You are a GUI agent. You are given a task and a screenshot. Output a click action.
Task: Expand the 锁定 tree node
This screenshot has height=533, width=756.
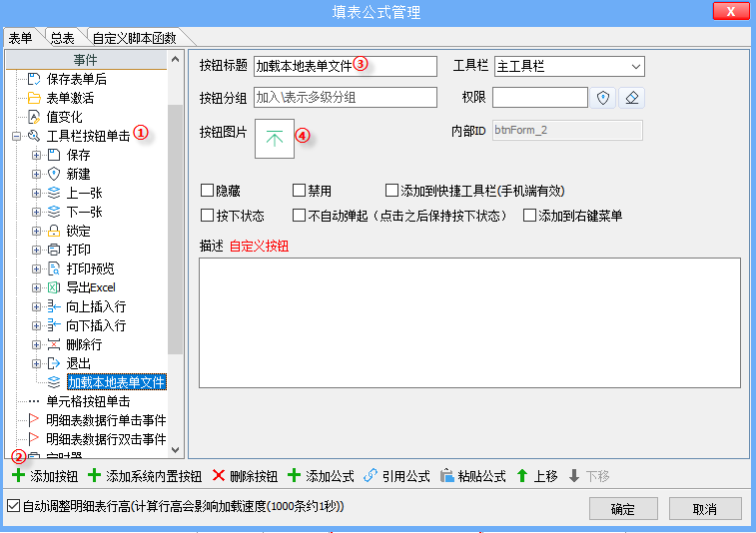[36, 231]
